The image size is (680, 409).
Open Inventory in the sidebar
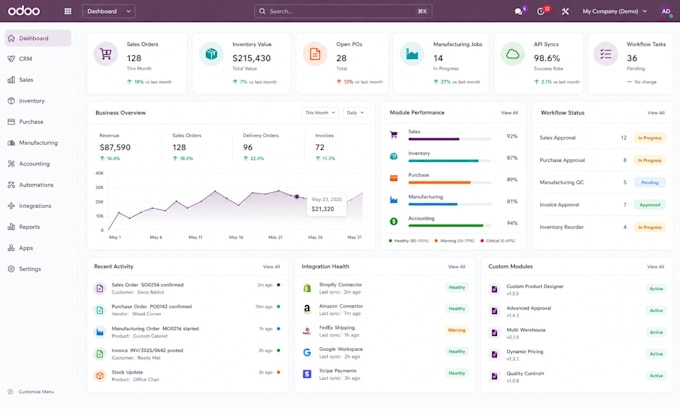click(x=38, y=101)
